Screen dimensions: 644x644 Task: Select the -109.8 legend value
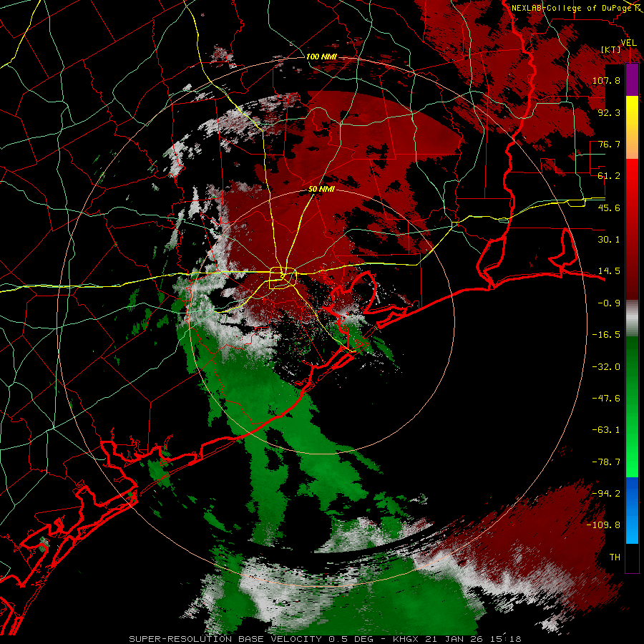pos(603,525)
